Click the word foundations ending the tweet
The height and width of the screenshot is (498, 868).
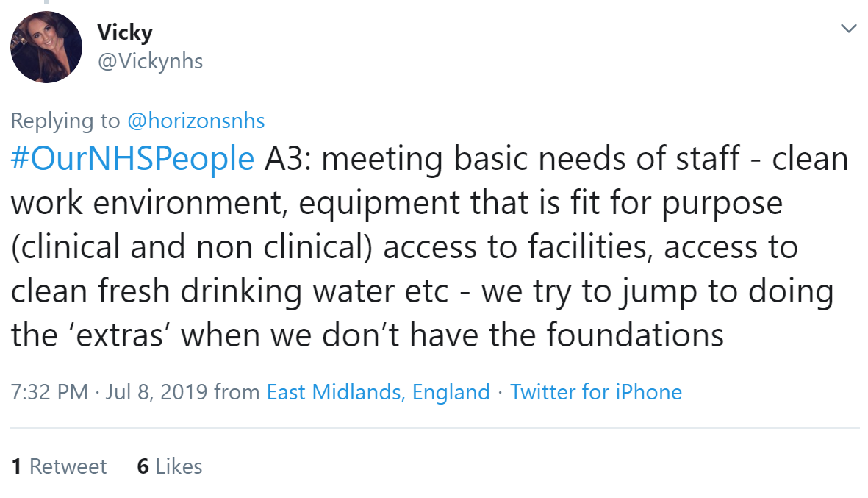coord(635,335)
